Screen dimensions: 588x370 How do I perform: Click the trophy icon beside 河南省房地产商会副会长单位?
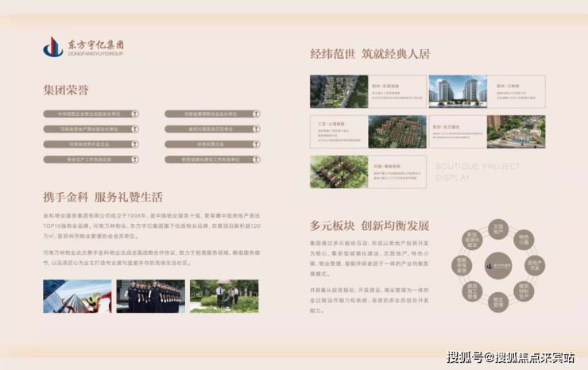point(134,129)
